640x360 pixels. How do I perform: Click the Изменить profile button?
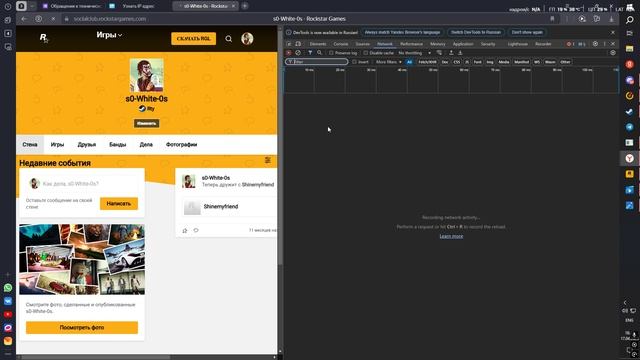coord(147,123)
